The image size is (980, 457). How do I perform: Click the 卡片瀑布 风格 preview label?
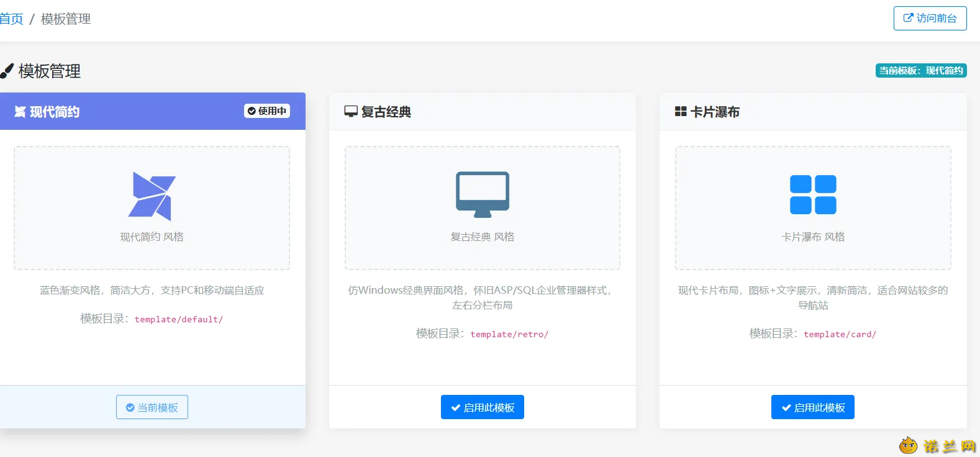tap(813, 237)
